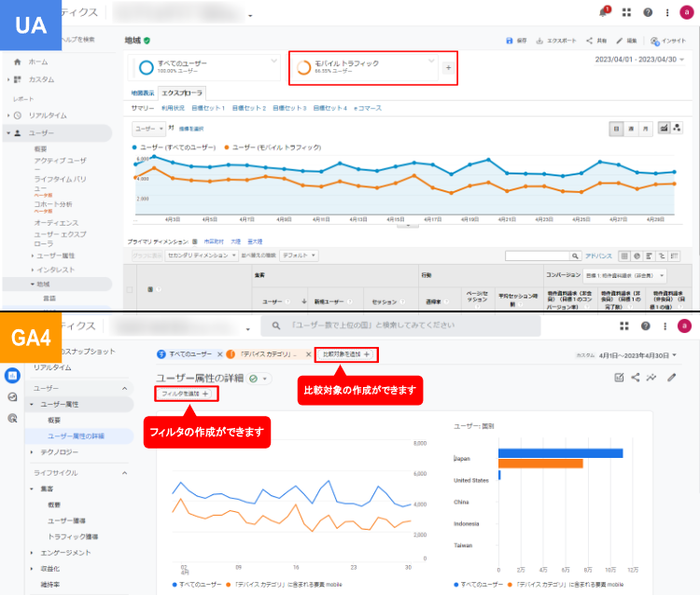The image size is (700, 595).
Task: Open Google apps grid in GA4 header
Action: (x=624, y=326)
